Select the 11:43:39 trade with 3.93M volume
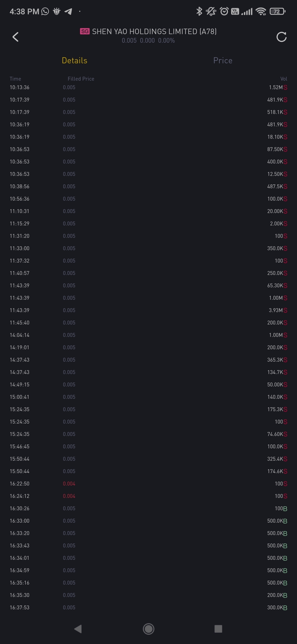 [x=148, y=310]
